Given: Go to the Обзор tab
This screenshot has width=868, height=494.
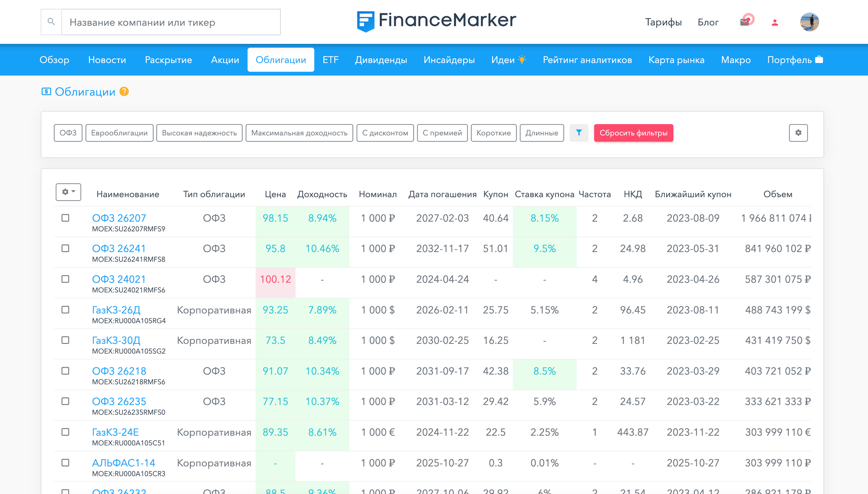Looking at the screenshot, I should point(54,60).
